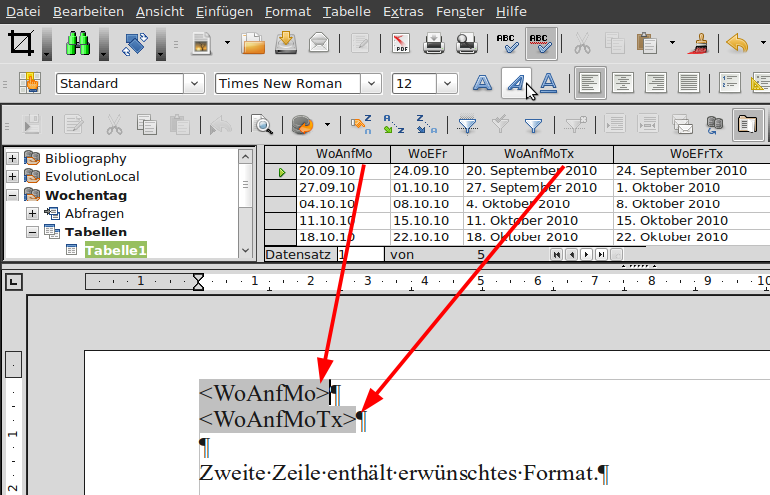This screenshot has width=770, height=495.
Task: Click the Find & Replace binoculars icon
Action: (78, 43)
